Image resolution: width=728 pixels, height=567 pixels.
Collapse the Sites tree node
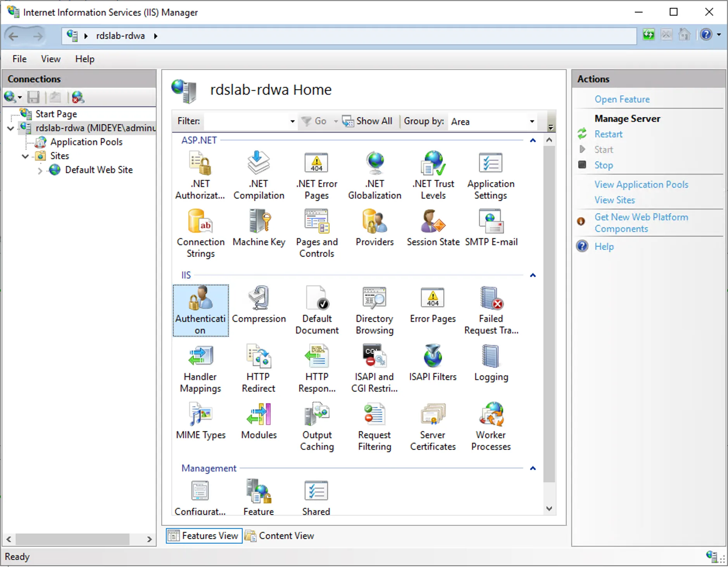pos(25,156)
